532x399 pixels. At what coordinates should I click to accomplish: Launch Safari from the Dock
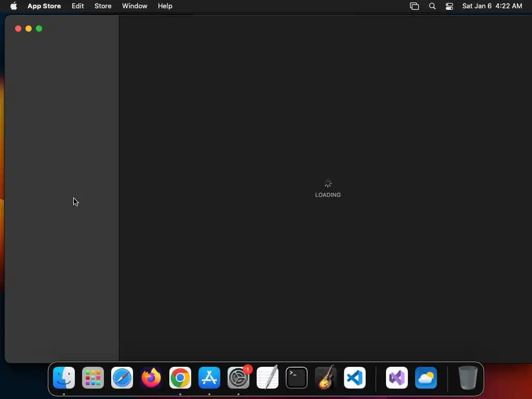[x=122, y=378]
